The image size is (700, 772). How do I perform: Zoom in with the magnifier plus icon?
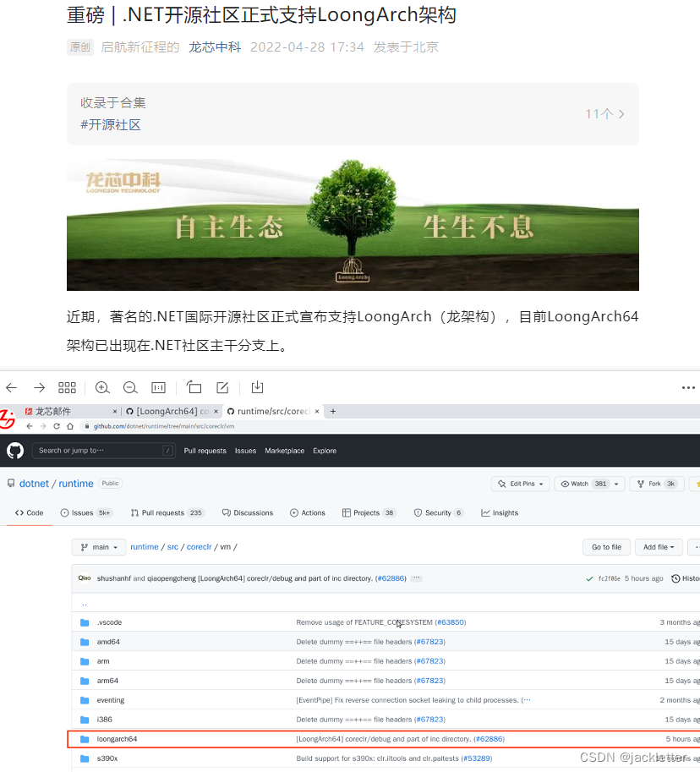[102, 387]
